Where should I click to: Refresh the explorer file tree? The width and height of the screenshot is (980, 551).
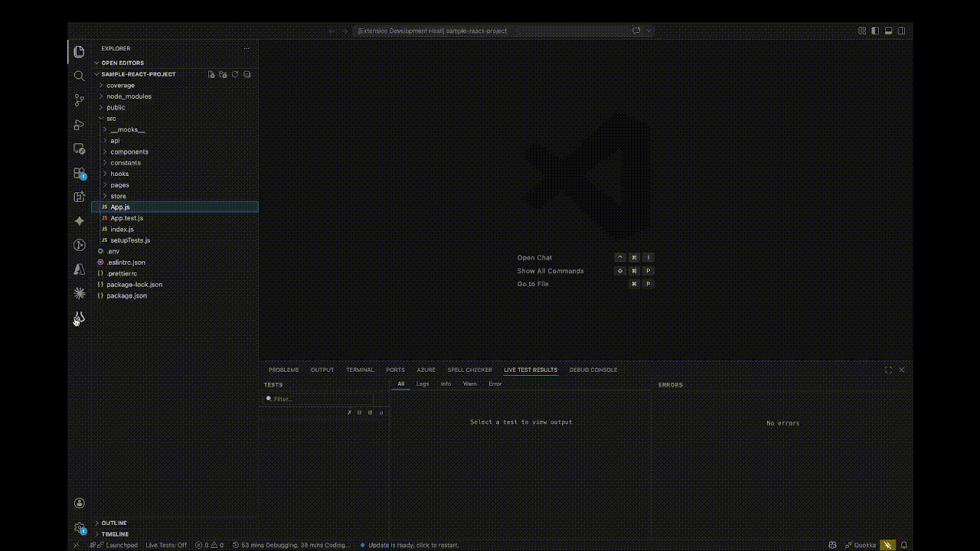point(235,74)
